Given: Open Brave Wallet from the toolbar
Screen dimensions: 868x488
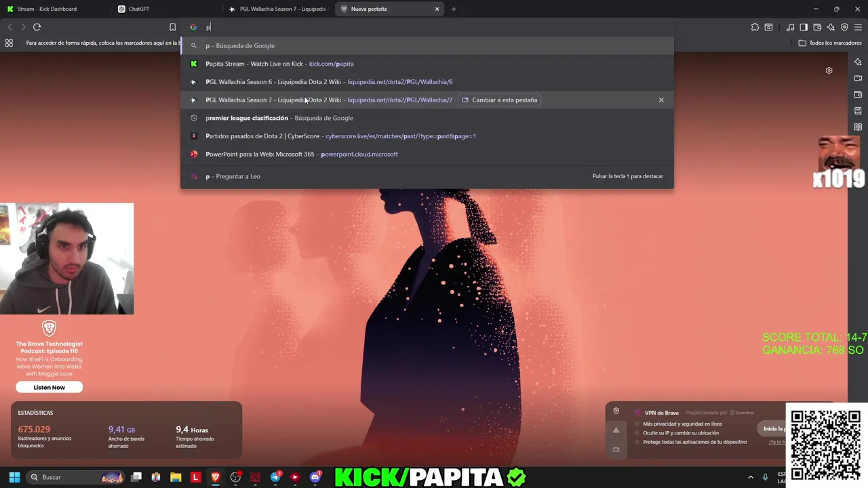Looking at the screenshot, I should point(817,27).
